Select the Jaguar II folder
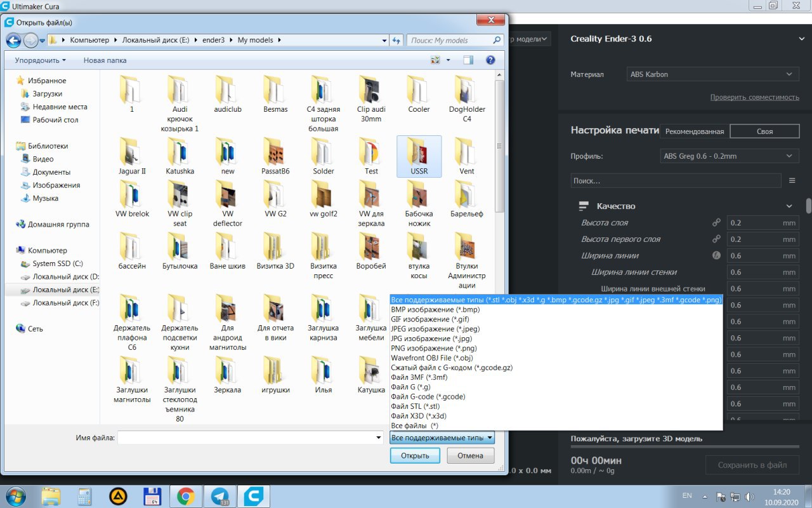The width and height of the screenshot is (812, 508). tap(132, 156)
